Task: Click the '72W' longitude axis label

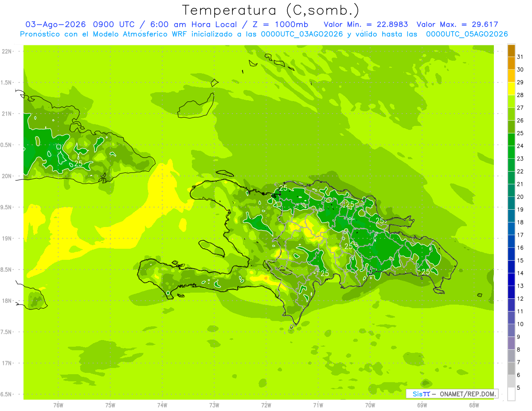Action: click(266, 405)
